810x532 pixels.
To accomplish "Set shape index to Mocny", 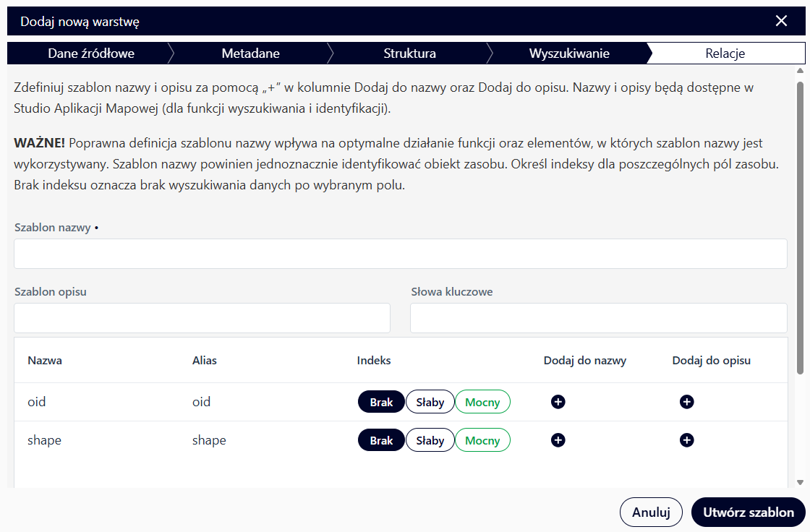I will (x=482, y=440).
